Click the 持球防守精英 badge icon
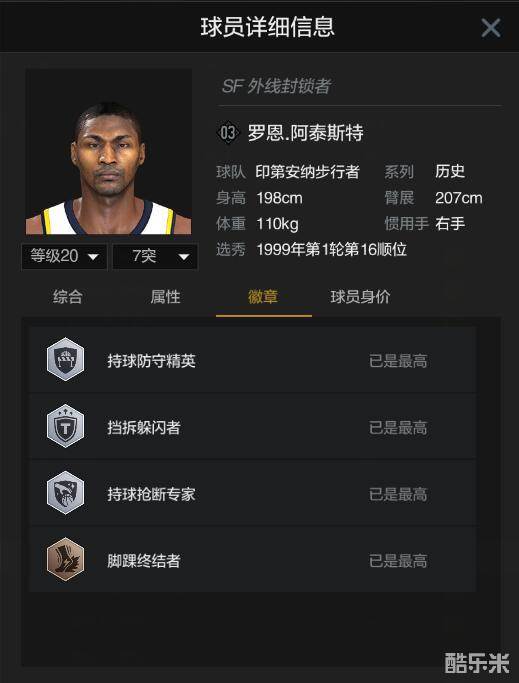Screen dimensions: 519x683 65,359
